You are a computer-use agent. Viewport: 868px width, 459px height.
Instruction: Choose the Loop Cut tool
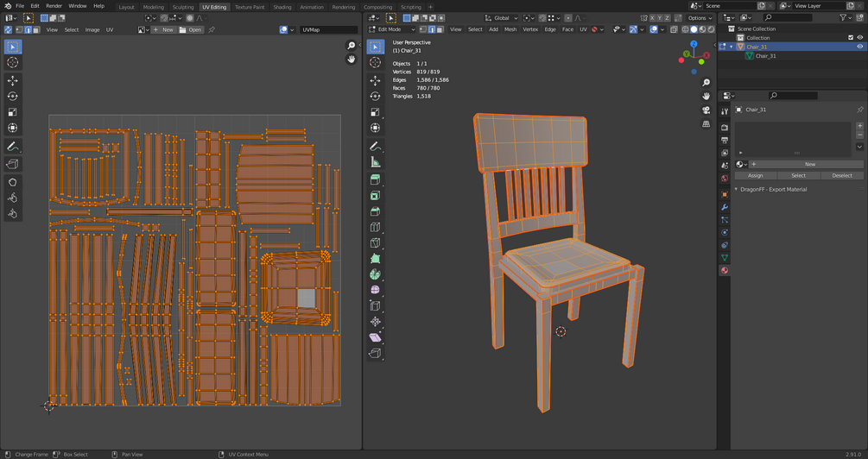click(x=375, y=228)
